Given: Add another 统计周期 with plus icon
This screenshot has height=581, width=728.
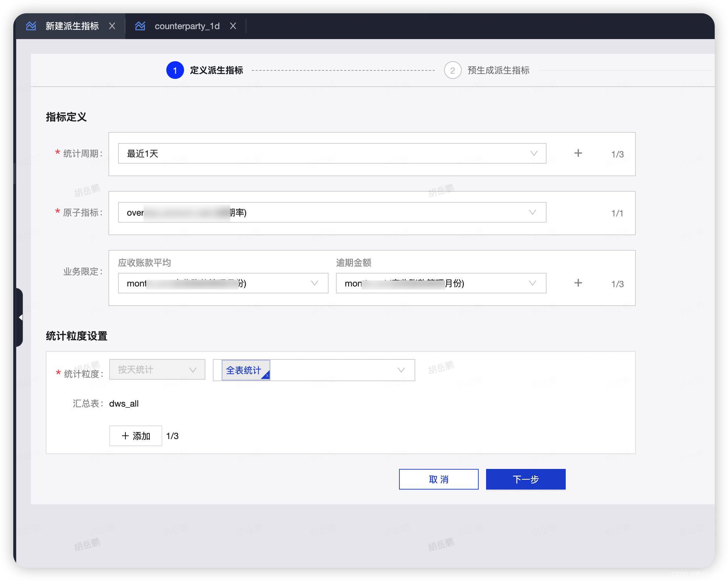Looking at the screenshot, I should pyautogui.click(x=578, y=153).
